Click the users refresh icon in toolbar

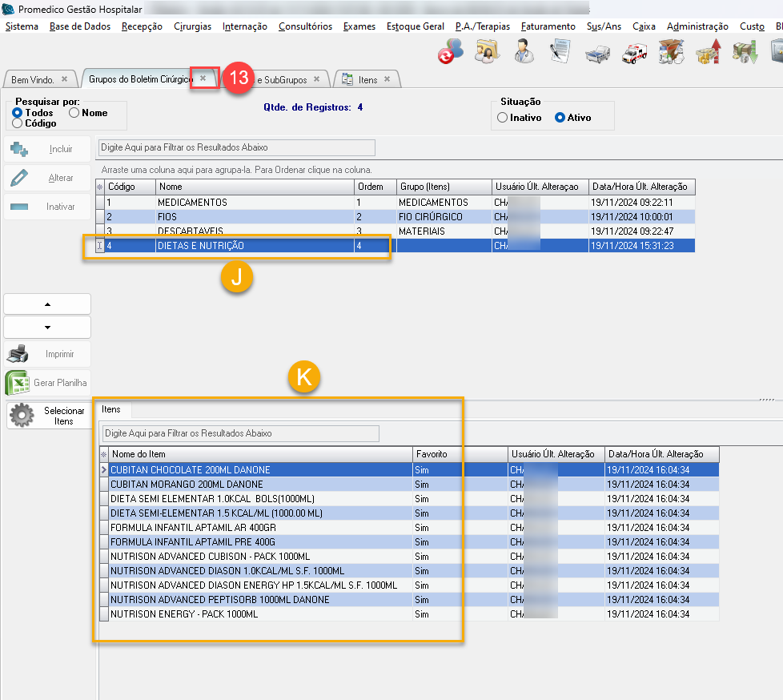click(450, 52)
